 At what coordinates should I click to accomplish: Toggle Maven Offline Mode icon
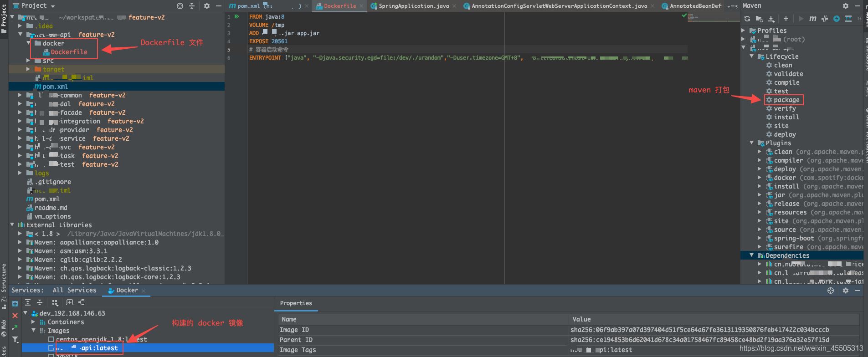[824, 19]
